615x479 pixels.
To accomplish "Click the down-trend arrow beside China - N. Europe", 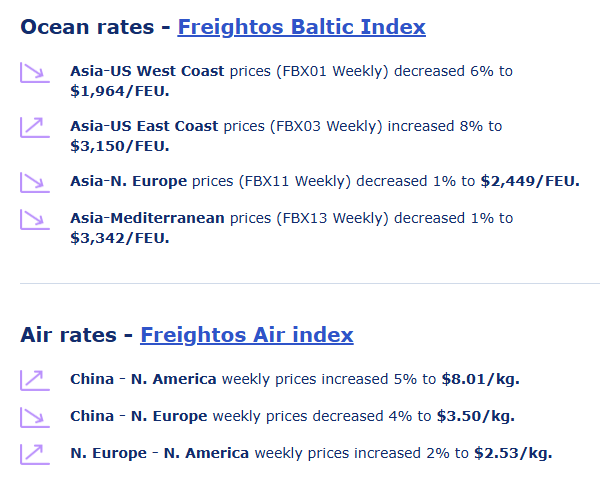I will pos(34,416).
